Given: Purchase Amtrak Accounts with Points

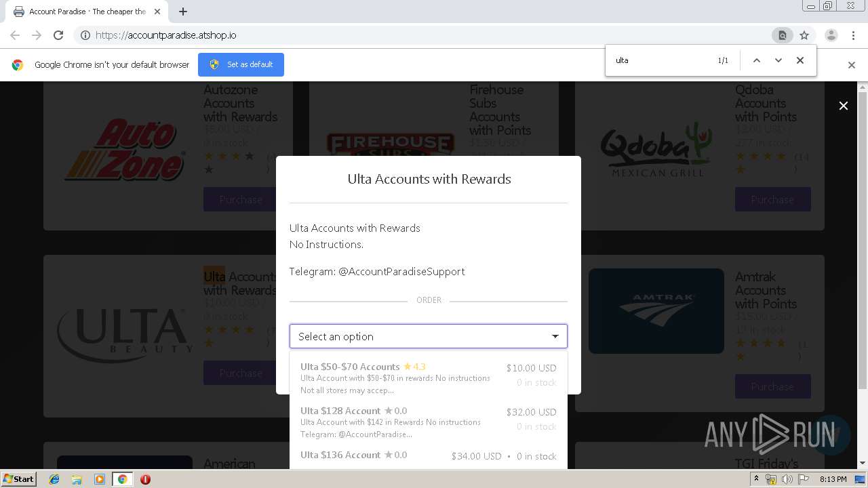Looking at the screenshot, I should tap(773, 386).
